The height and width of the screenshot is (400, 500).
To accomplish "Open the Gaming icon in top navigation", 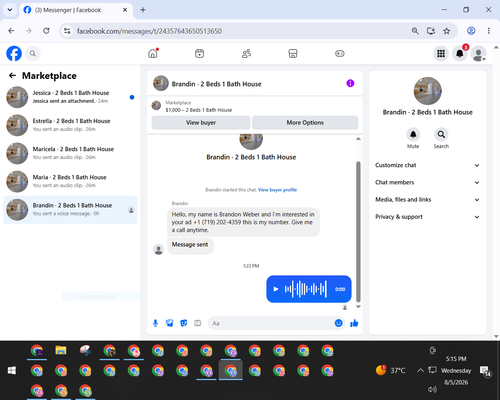I will click(x=340, y=53).
